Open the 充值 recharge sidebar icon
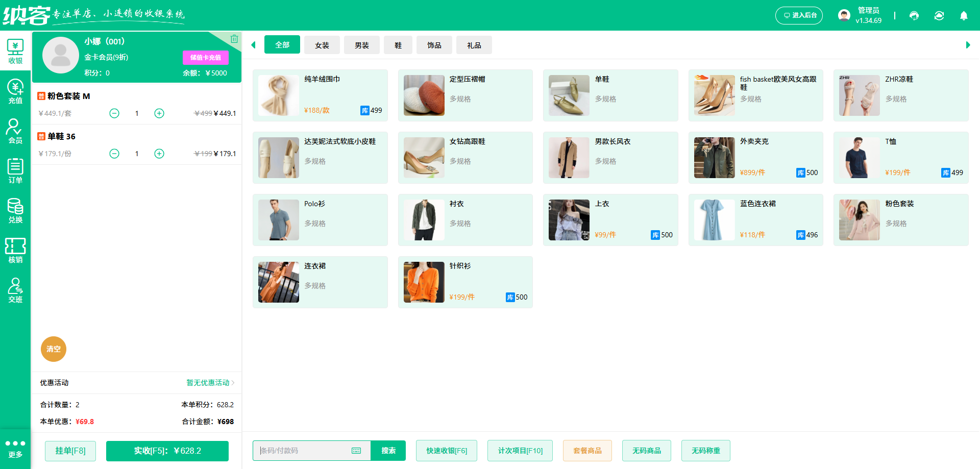Image resolution: width=980 pixels, height=469 pixels. [x=15, y=91]
